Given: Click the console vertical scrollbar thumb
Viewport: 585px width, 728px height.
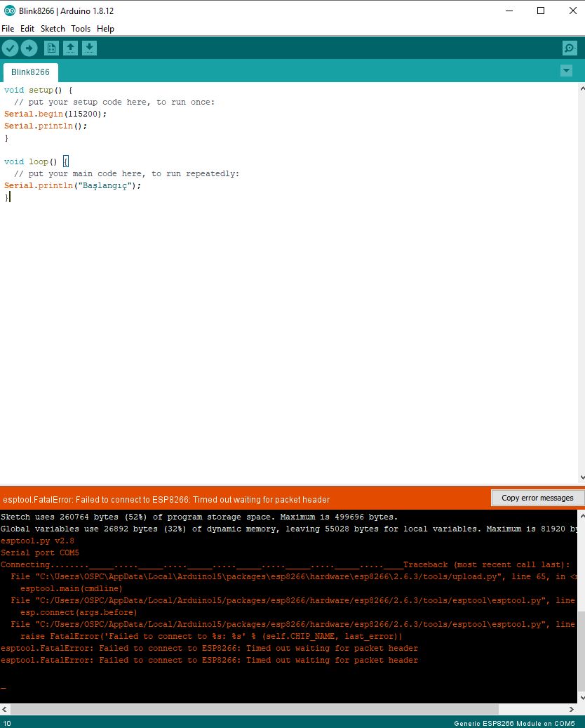Looking at the screenshot, I should 581,650.
